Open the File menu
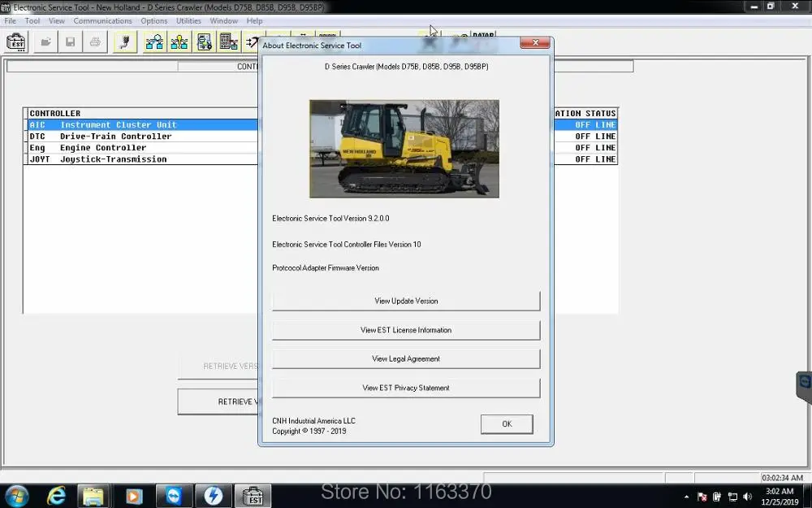Viewport: 812px width, 508px height. [10, 21]
